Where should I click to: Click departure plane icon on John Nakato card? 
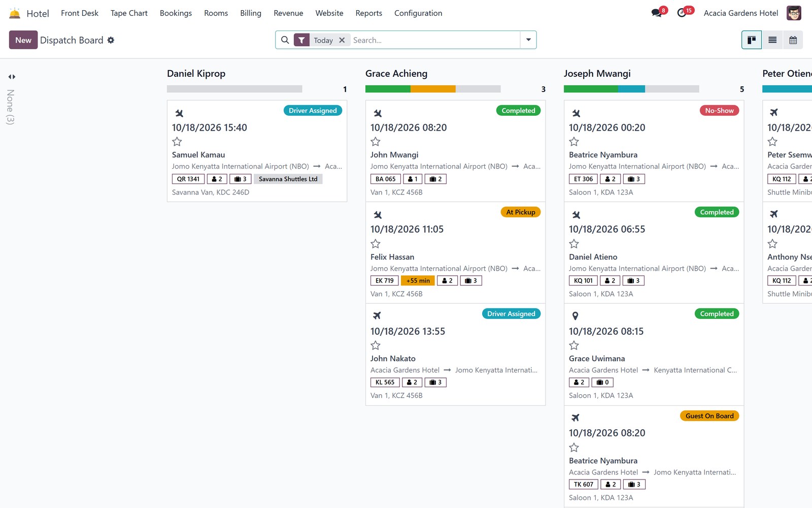tap(377, 316)
